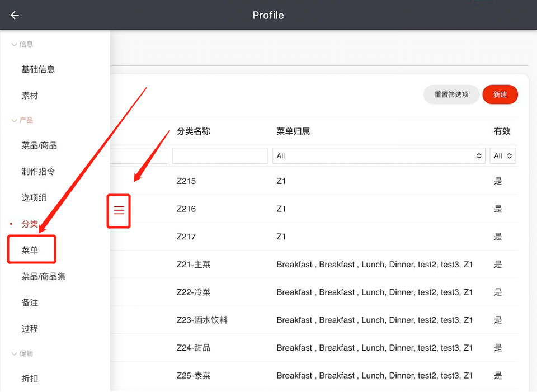Screen dimensions: 537x392
Task: Click the 是 value in row Z21-主菜
Action: pos(498,265)
